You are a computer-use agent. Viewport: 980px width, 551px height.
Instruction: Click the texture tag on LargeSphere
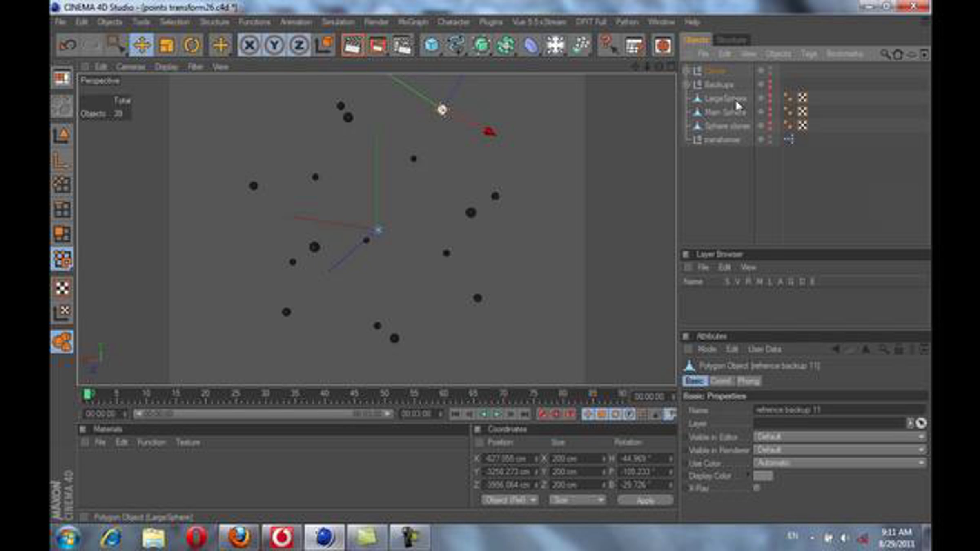(802, 98)
